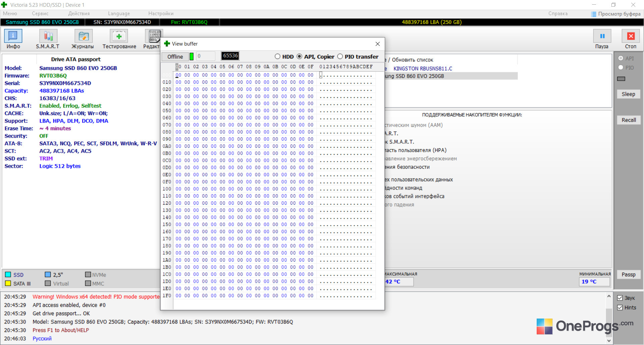Viewport: 644px width, 345px height.
Task: Click the yellow SATA III legend square
Action: tap(8, 283)
